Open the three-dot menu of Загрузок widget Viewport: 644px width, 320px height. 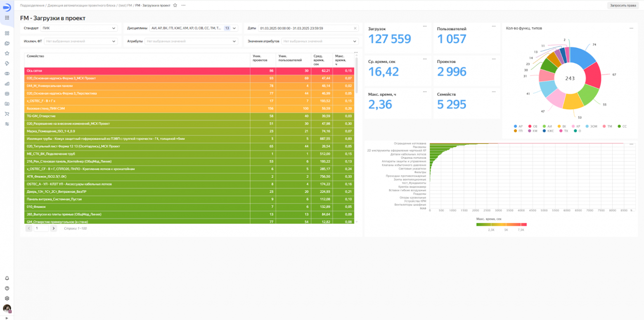425,26
